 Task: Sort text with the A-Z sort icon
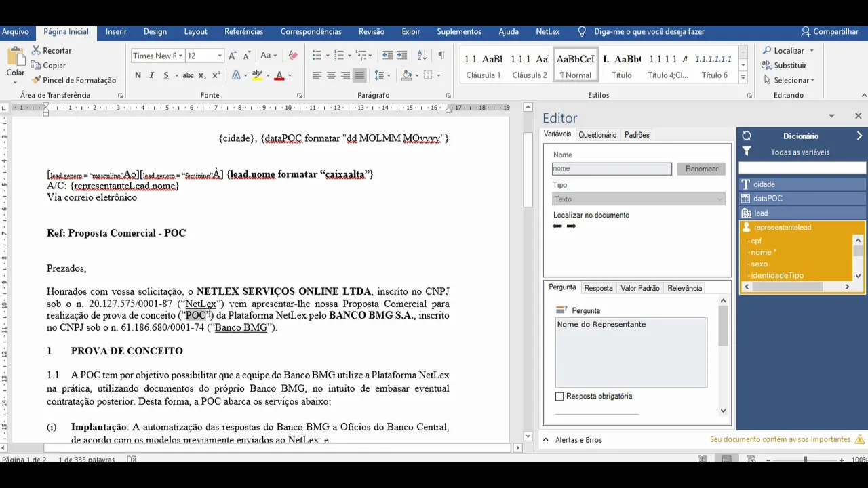pos(422,56)
